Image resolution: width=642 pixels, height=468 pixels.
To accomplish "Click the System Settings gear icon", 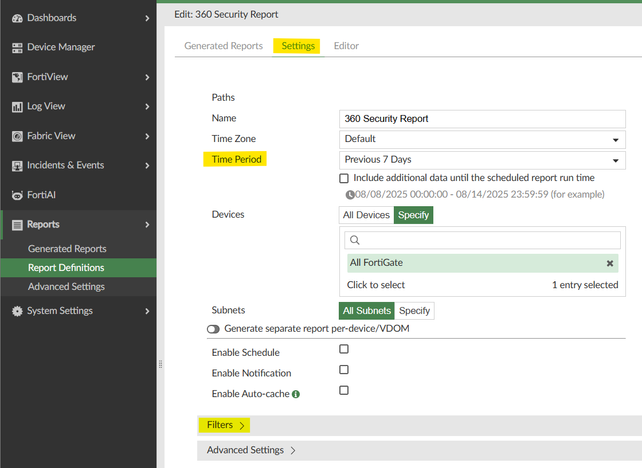I will pos(17,311).
